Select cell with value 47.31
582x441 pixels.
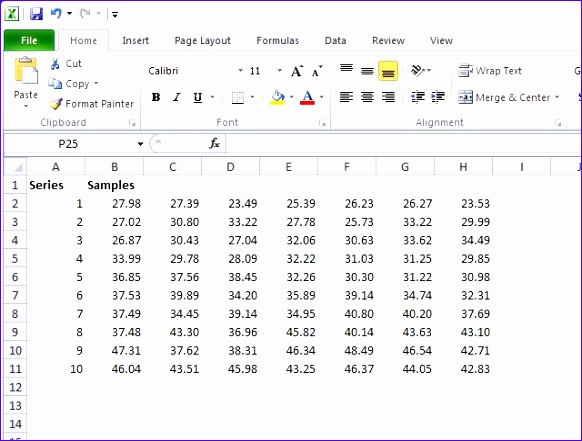pyautogui.click(x=114, y=350)
